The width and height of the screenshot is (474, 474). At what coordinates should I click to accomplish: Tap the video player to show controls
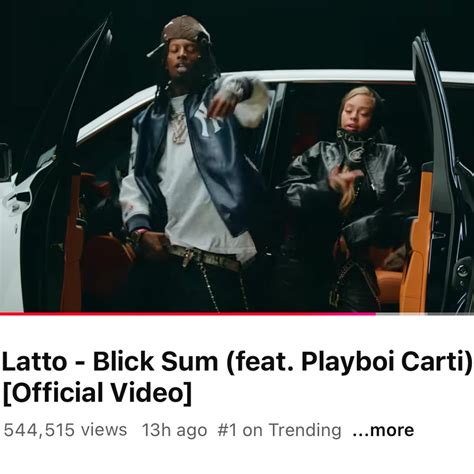pos(237,156)
